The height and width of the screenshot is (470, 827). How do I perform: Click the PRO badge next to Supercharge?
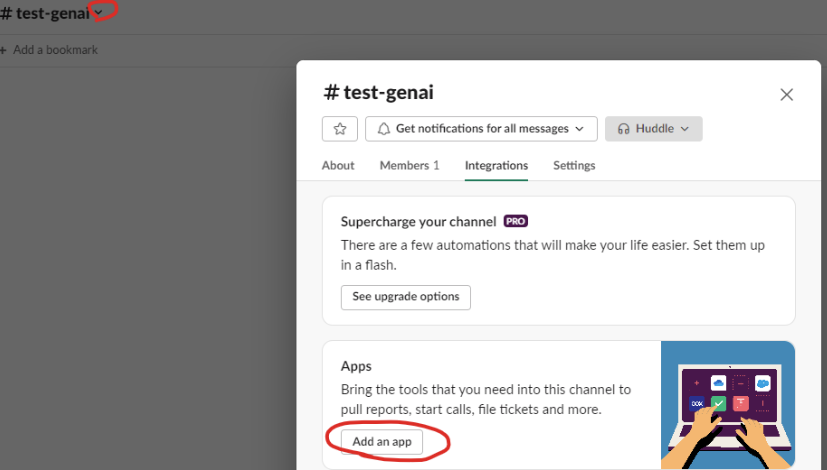pyautogui.click(x=515, y=221)
